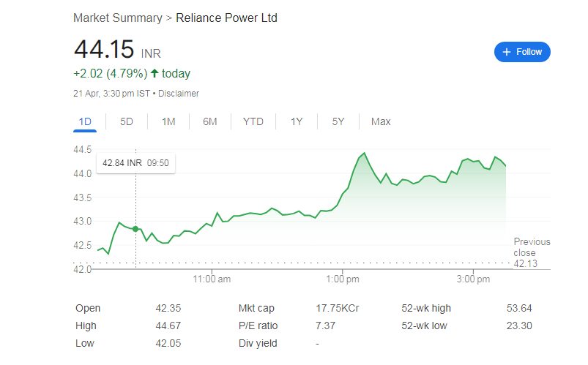Screen dimensions: 588x365
Task: Click the INR currency label
Action: [151, 53]
